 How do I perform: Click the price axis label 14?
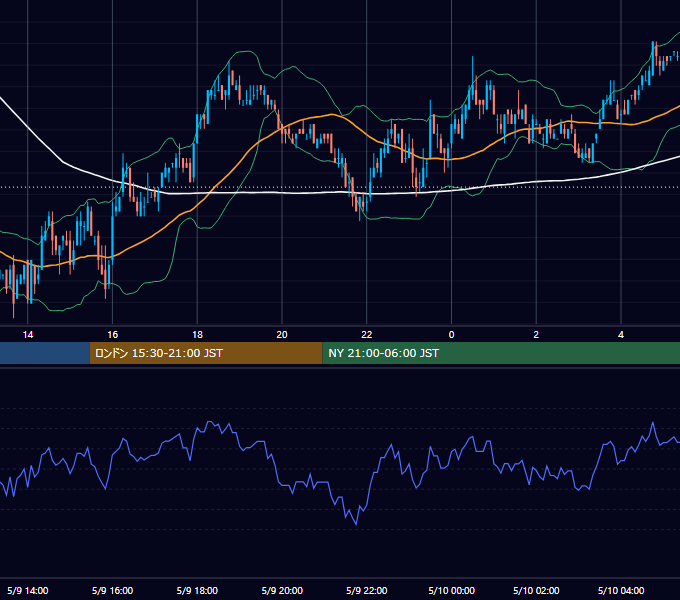(x=28, y=335)
